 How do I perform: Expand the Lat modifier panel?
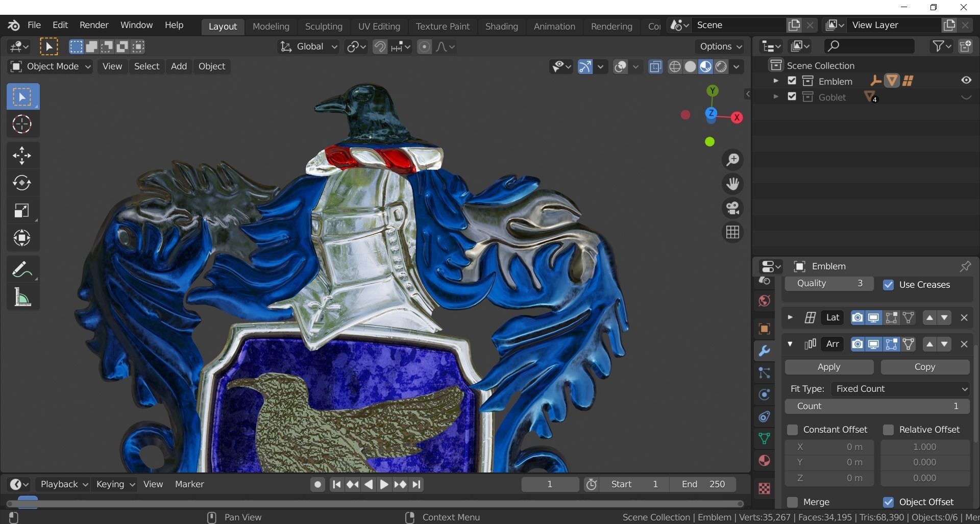point(790,317)
